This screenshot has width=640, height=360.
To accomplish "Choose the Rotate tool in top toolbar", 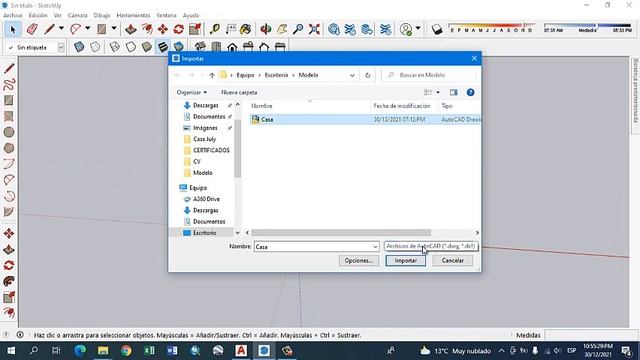I will 178,29.
